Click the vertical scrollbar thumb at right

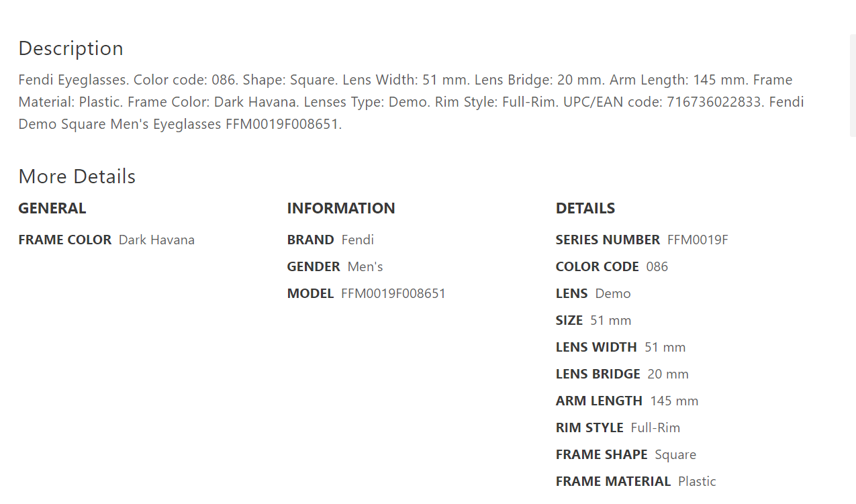(x=853, y=85)
